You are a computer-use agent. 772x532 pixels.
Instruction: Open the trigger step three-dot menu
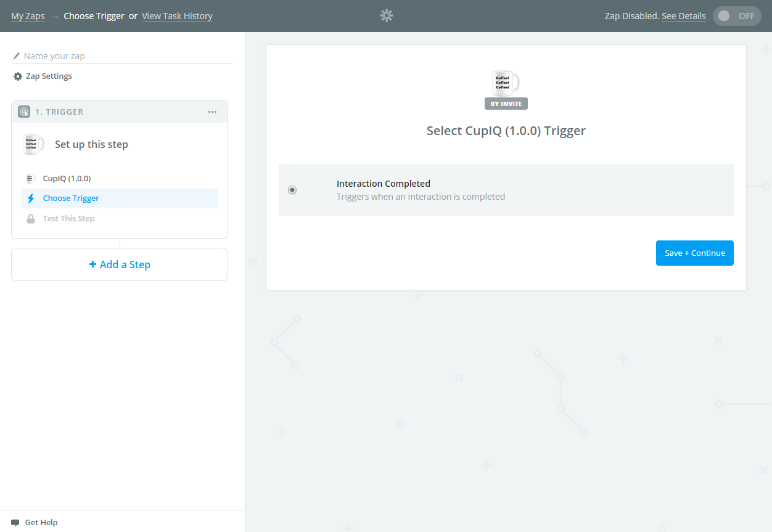213,112
